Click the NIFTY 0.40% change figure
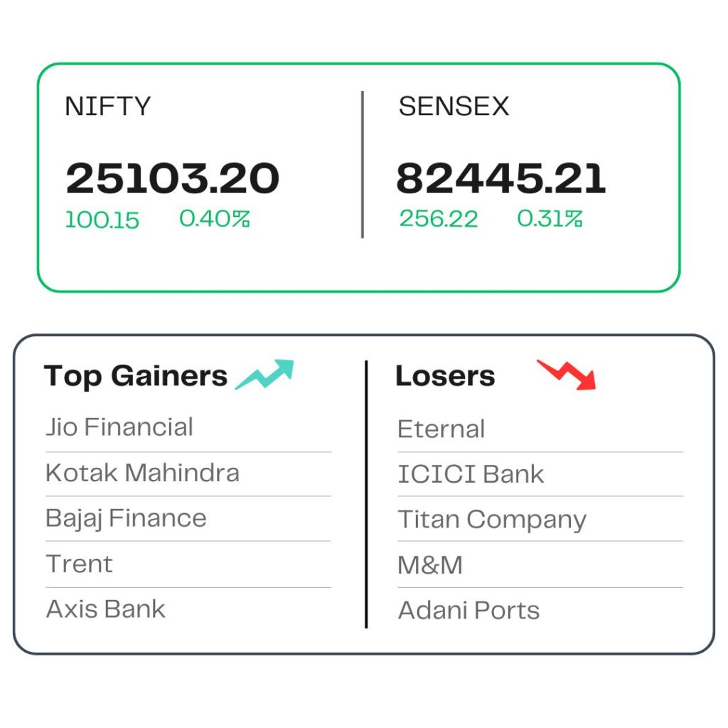This screenshot has height=728, width=728. coord(215,219)
